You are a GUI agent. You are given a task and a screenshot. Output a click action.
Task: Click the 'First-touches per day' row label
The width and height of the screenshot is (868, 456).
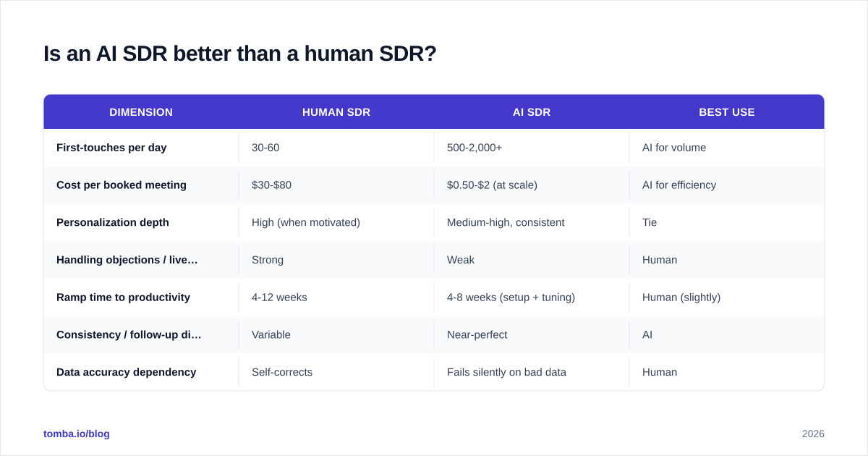tap(111, 148)
